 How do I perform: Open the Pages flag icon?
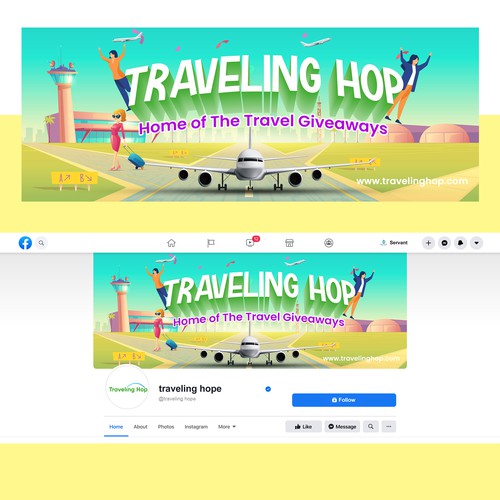coord(211,243)
